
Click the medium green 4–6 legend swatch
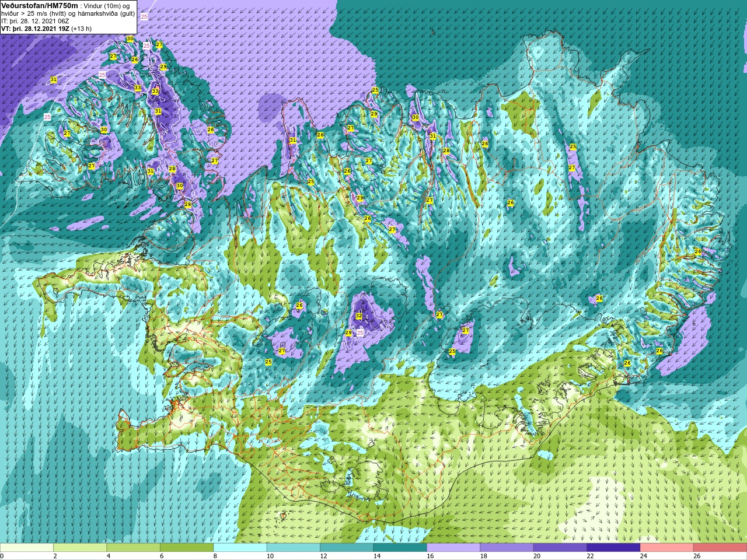pyautogui.click(x=134, y=548)
